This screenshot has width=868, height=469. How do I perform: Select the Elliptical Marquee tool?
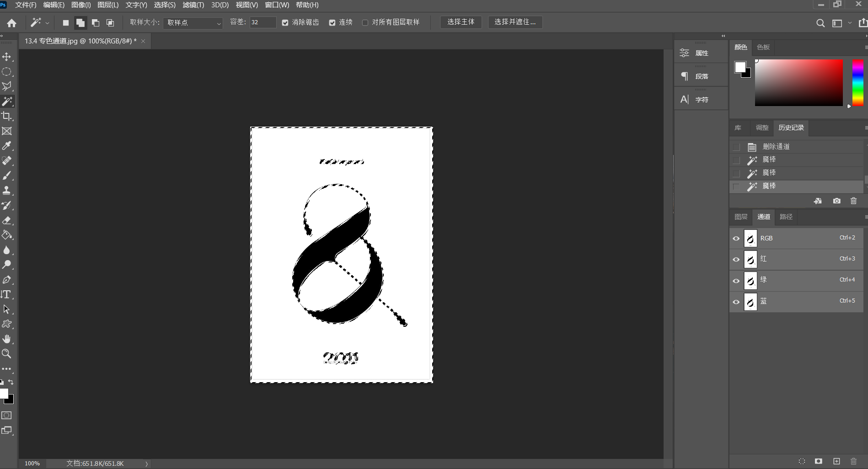coord(7,72)
